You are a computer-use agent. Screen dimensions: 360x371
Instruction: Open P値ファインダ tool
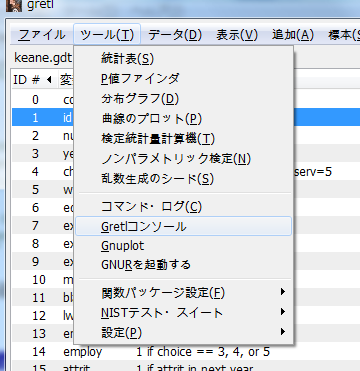coord(183,79)
